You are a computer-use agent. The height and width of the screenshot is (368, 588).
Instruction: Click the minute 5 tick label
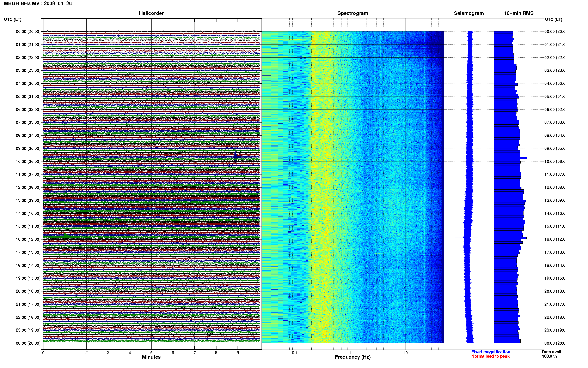point(151,353)
